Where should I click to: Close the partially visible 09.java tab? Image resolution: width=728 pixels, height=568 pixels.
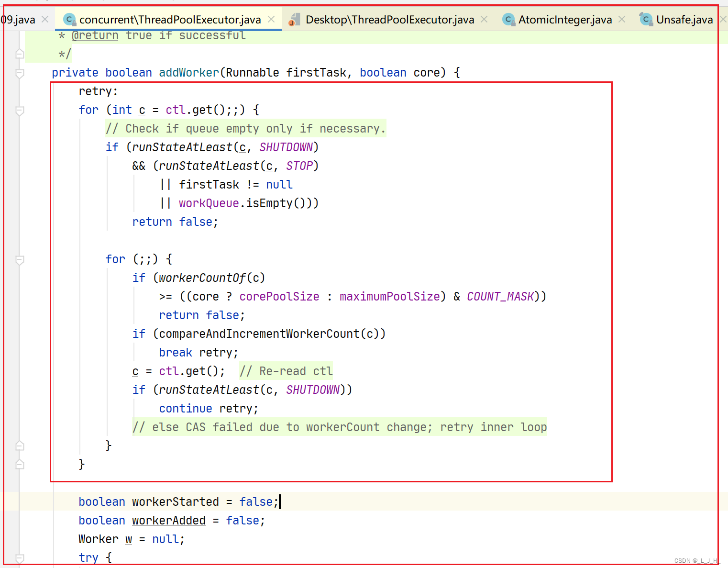tap(45, 19)
